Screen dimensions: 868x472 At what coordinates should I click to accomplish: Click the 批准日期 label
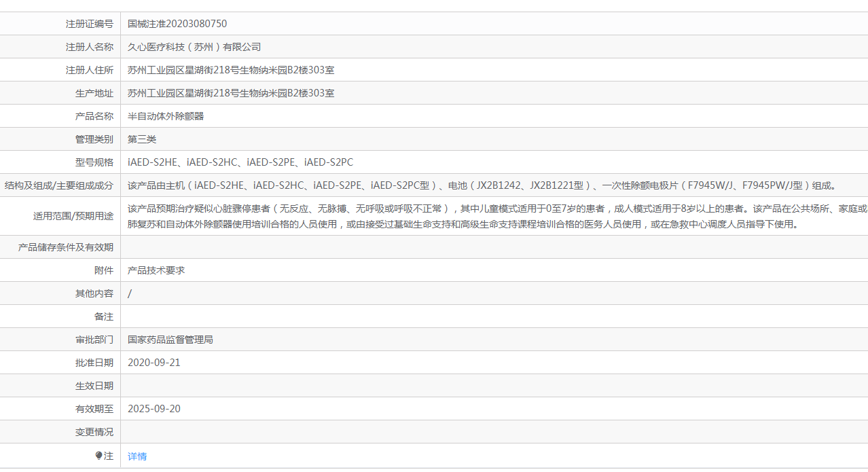[94, 363]
